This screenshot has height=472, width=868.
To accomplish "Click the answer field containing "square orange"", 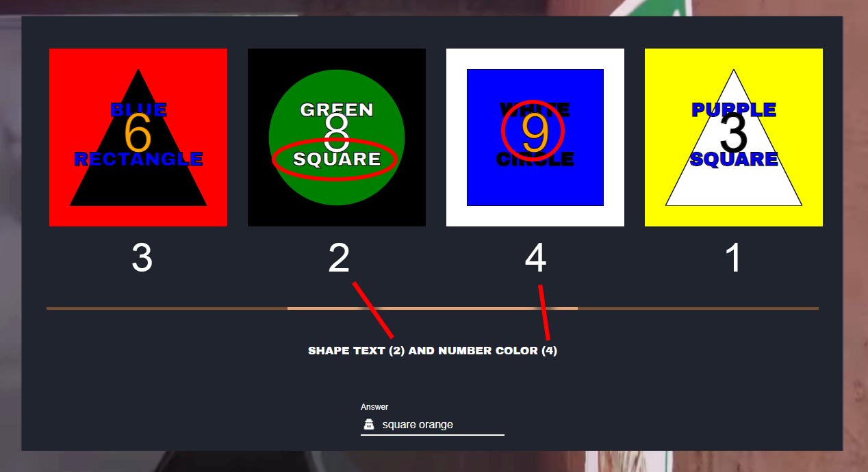I will [433, 425].
